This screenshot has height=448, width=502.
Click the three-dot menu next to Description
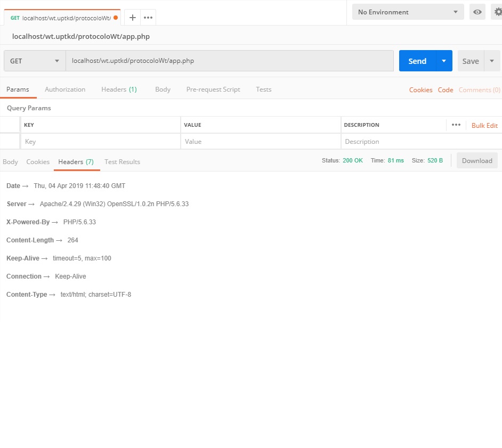click(x=456, y=125)
